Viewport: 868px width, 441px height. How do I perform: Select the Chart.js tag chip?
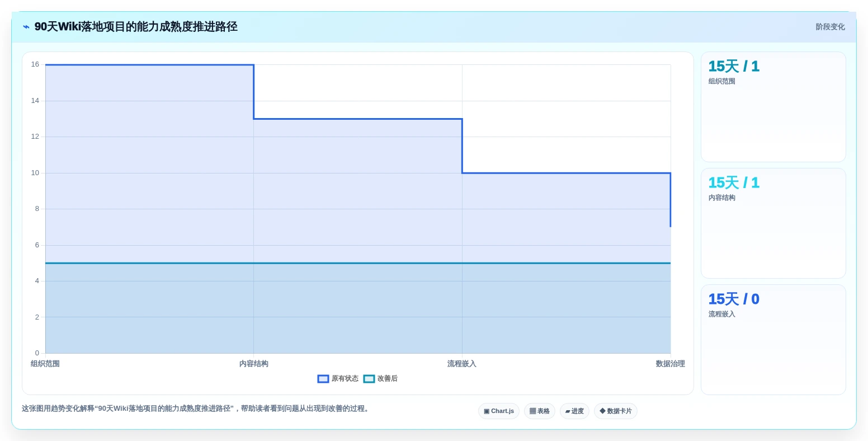(499, 411)
